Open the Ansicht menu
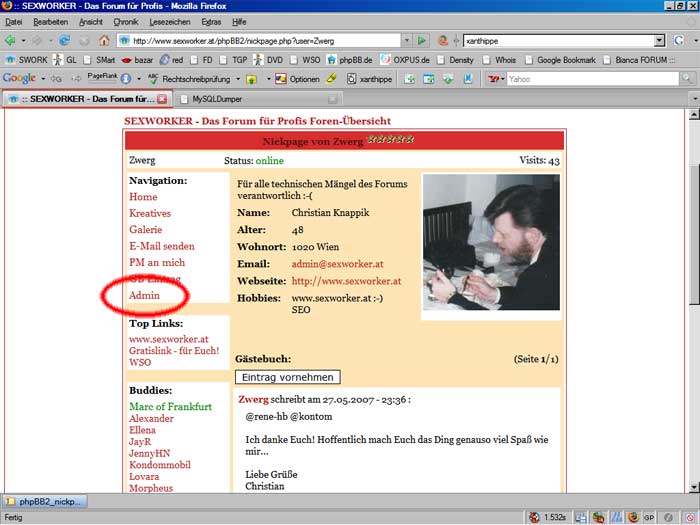Viewport: 700px width, 525px height. tap(91, 22)
